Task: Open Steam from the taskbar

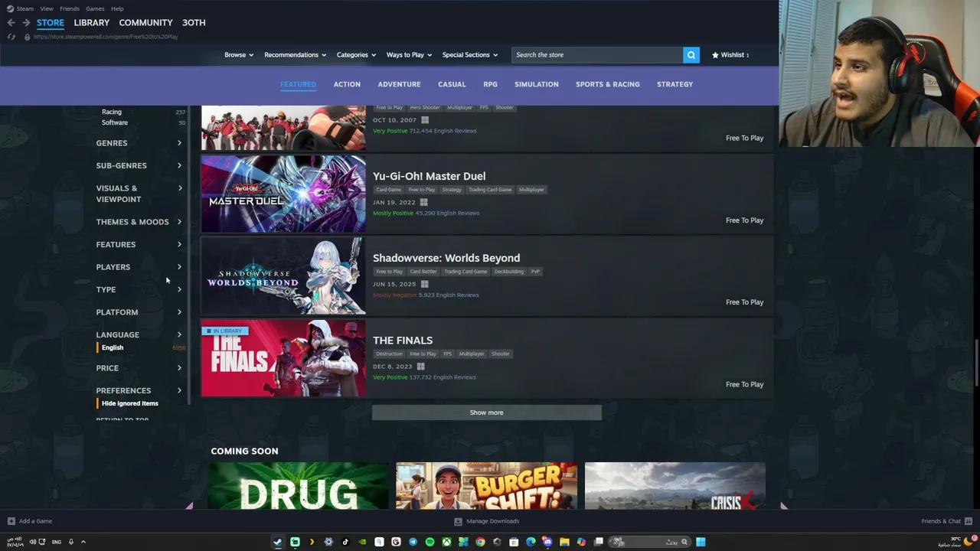Action: 277,542
